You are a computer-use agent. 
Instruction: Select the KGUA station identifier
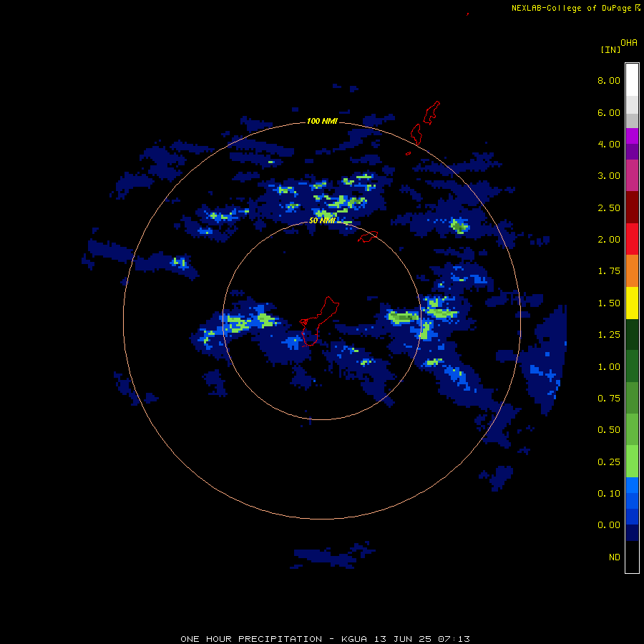[x=354, y=639]
